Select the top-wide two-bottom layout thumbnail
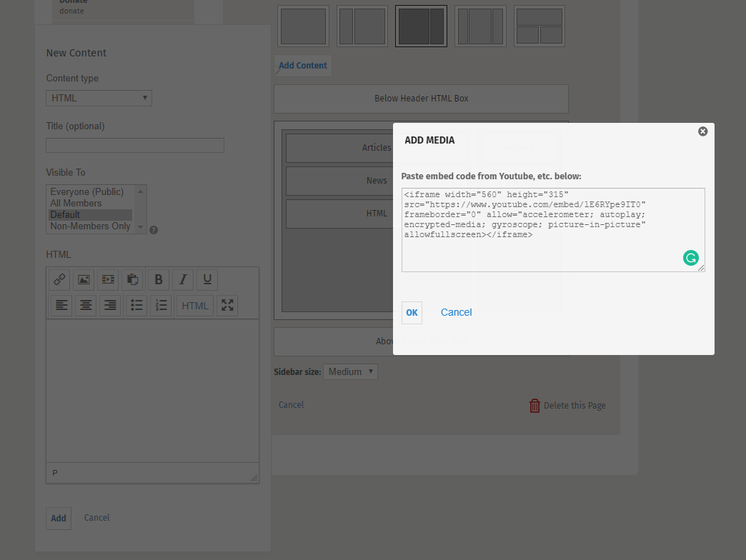The width and height of the screenshot is (746, 560). (539, 26)
